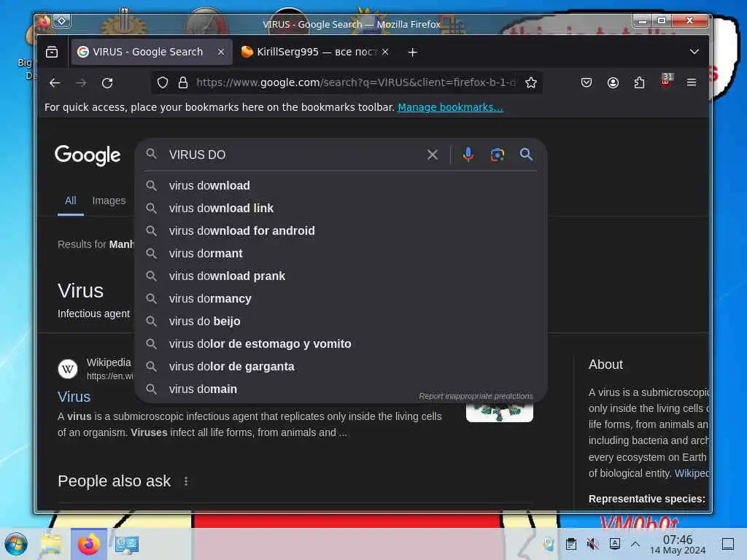This screenshot has height=560, width=747.
Task: Choose suggestion 'virus do beijo'
Action: (341, 322)
